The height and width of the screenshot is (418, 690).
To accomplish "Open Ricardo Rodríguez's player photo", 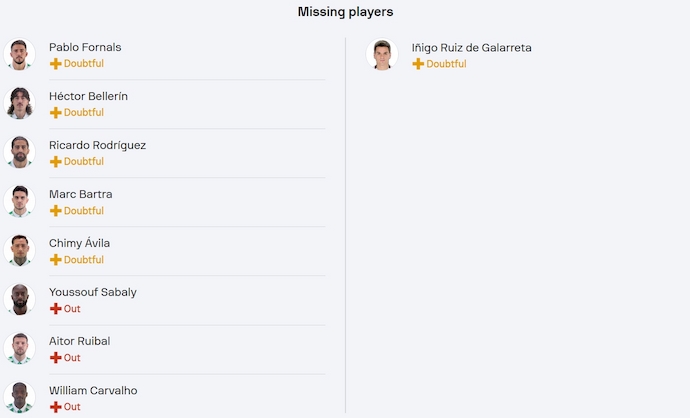I will click(19, 152).
